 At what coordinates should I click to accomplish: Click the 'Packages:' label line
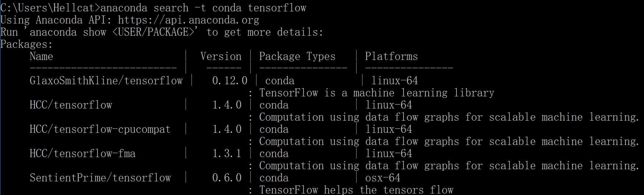tap(26, 45)
